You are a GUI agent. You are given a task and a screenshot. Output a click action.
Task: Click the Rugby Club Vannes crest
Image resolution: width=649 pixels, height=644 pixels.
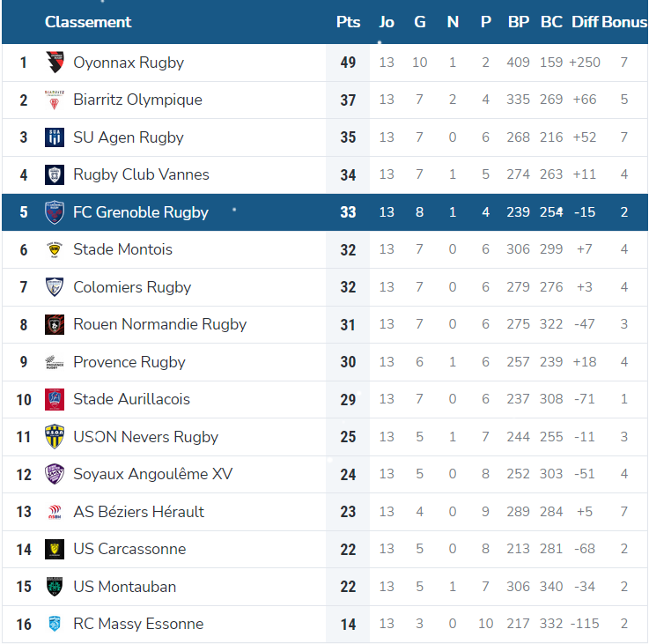55,174
